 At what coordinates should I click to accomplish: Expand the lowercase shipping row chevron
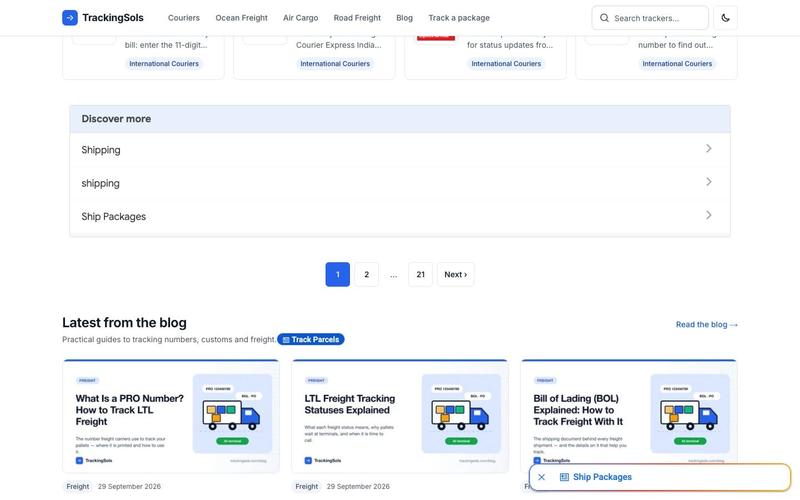709,182
